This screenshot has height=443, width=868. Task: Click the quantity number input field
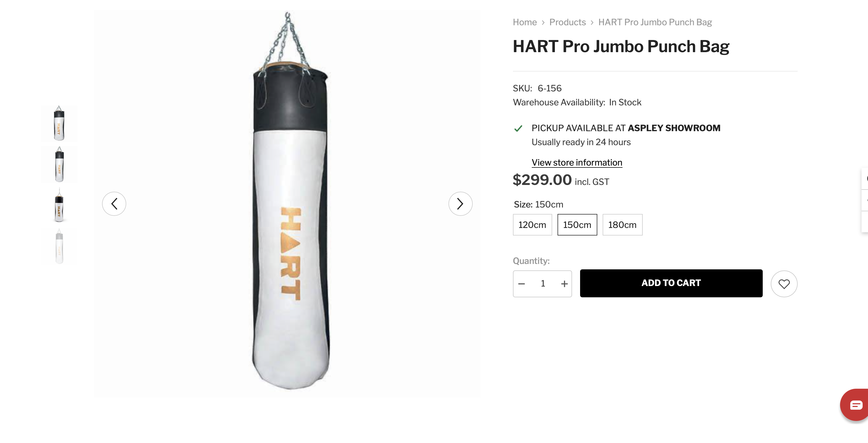tap(543, 284)
